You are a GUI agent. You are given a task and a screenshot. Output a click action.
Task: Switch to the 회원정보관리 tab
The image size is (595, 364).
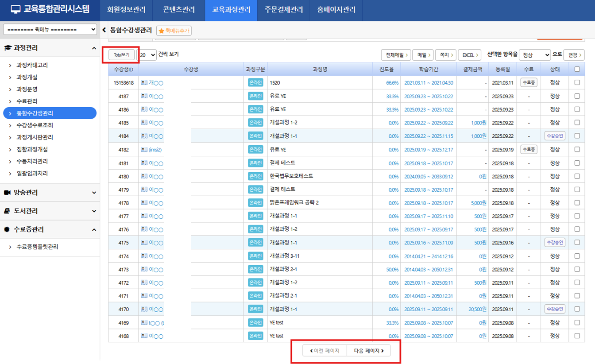(x=126, y=10)
